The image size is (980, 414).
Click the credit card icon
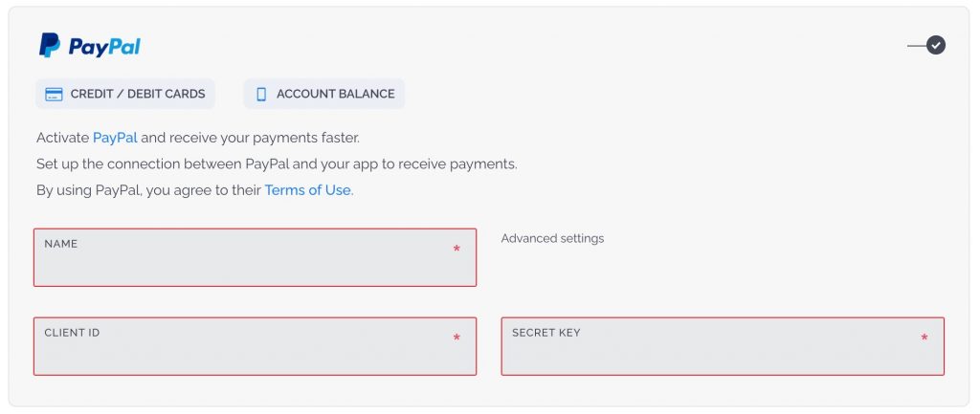coord(54,95)
